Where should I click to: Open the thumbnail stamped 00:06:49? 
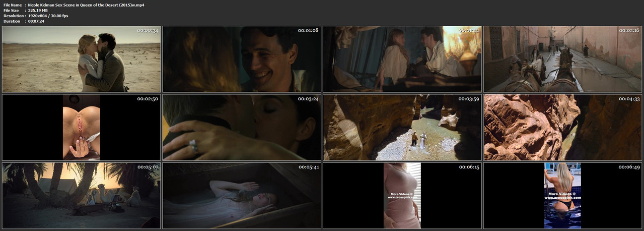[563, 195]
